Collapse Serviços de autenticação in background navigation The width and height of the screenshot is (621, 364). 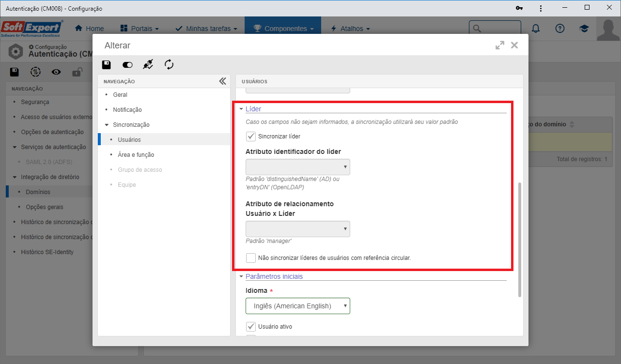[x=15, y=147]
